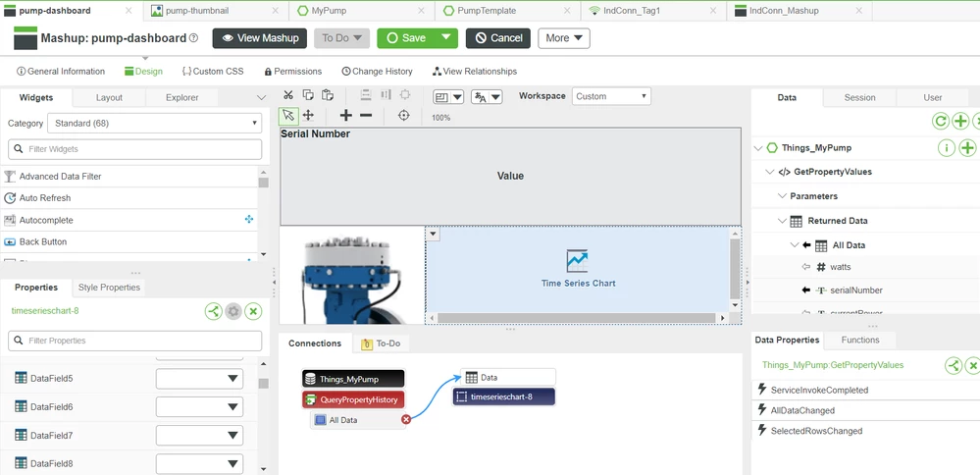
Task: Collapse the GetPropertyValues node
Action: (x=769, y=172)
